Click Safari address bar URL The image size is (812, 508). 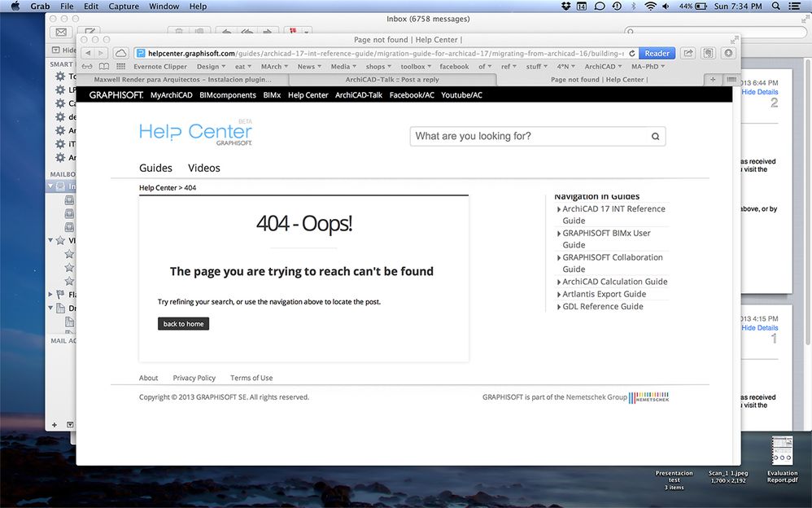pos(381,54)
